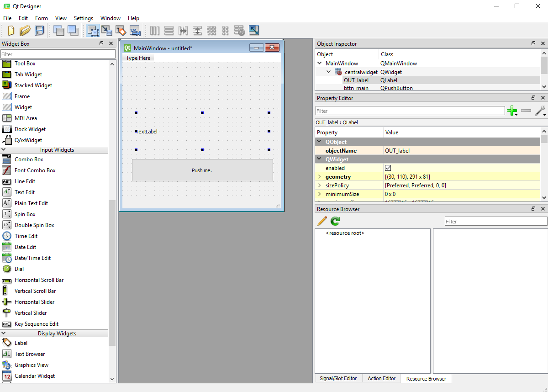This screenshot has height=392, width=548.
Task: Click green Reload icon in Resource Browser
Action: point(335,221)
